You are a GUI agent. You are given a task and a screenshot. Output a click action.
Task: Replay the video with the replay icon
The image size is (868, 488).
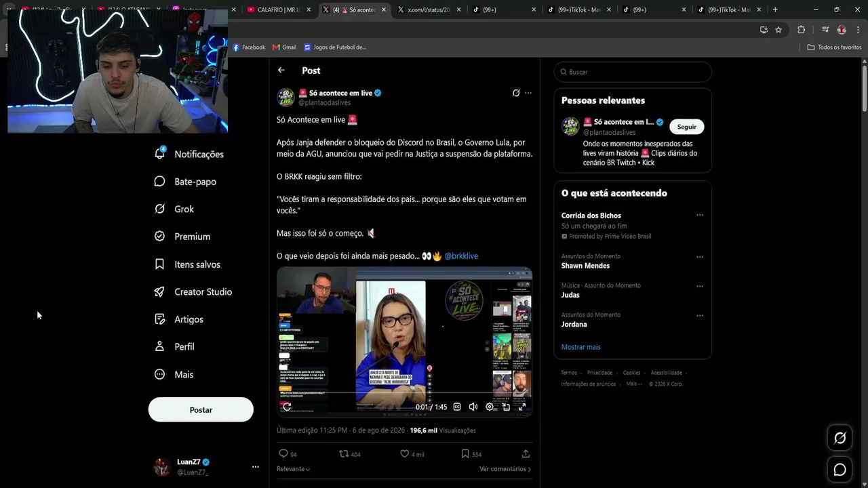click(x=287, y=407)
